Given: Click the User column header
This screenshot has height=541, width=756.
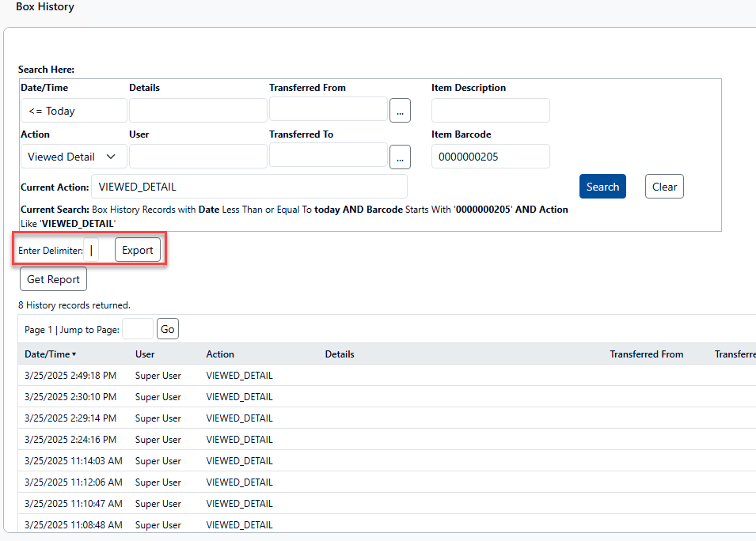Looking at the screenshot, I should point(145,354).
